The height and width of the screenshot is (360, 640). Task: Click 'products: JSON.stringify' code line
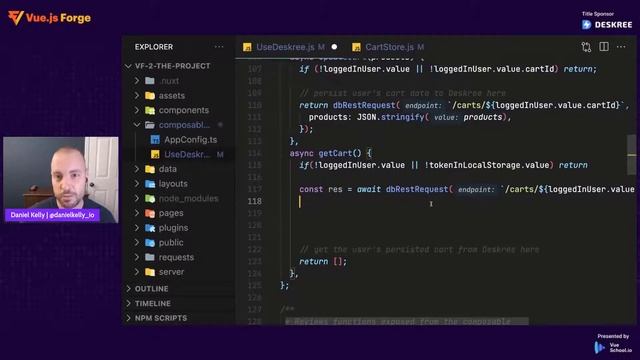[410, 117]
